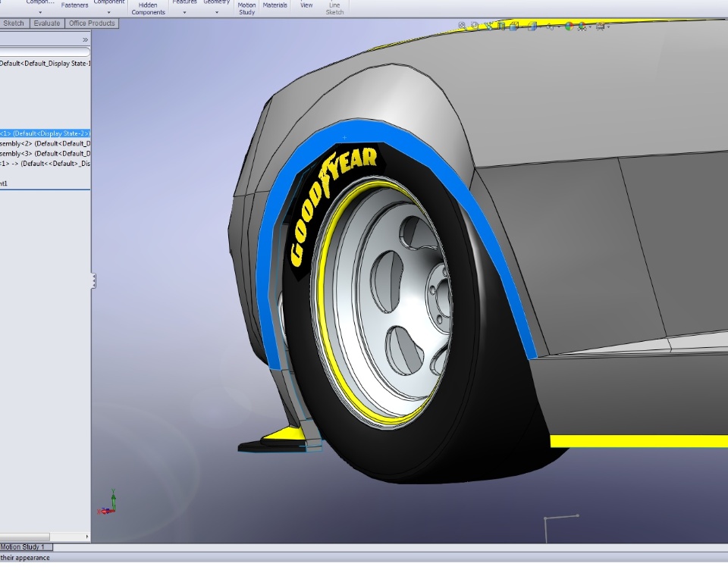
Task: Click the tree scrollbar right arrow
Action: point(86,537)
